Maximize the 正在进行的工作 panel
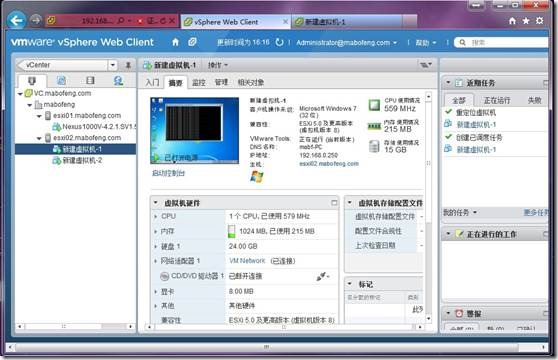 [546, 234]
